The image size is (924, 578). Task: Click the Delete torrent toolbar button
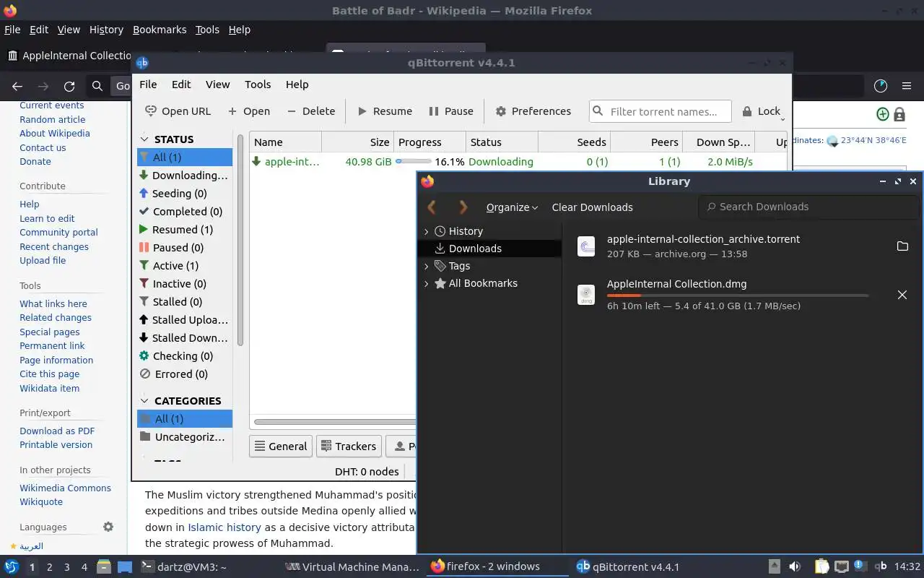click(x=311, y=111)
